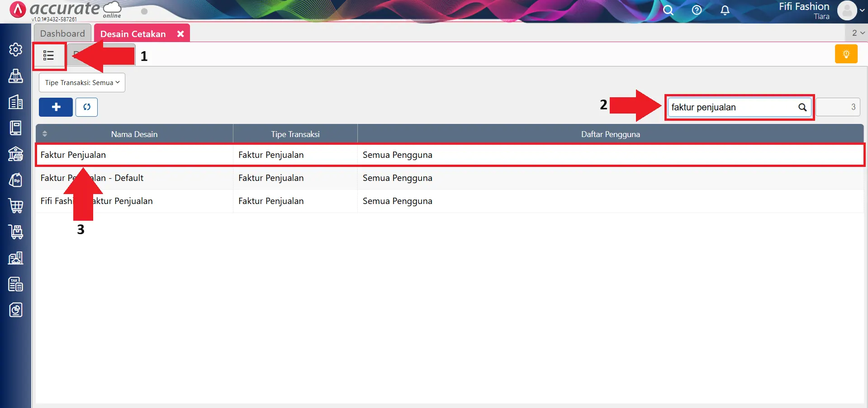This screenshot has width=868, height=408.
Task: Close the Desain Cetakan tab
Action: point(180,34)
